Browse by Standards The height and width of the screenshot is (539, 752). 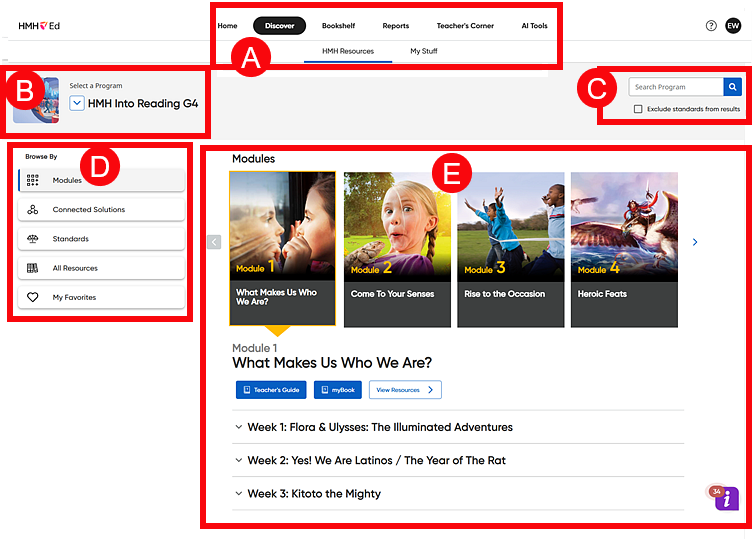[x=101, y=239]
